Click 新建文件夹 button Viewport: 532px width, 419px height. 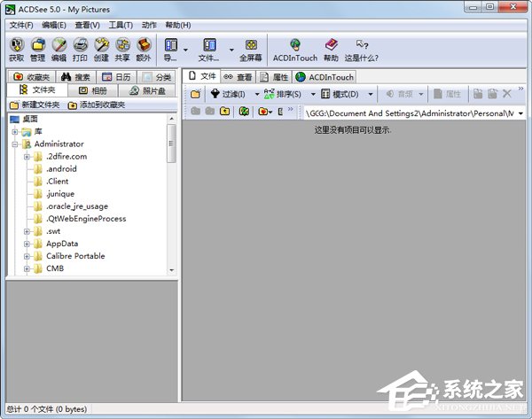point(35,105)
